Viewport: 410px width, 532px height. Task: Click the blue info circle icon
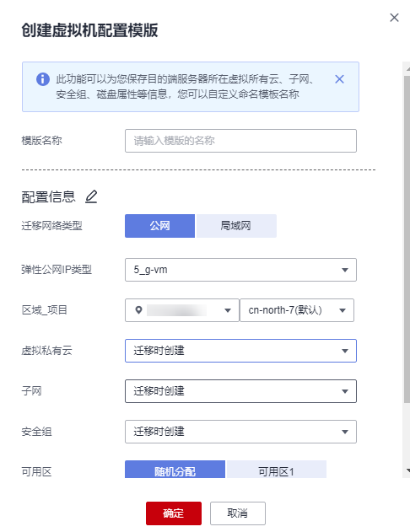[x=43, y=79]
